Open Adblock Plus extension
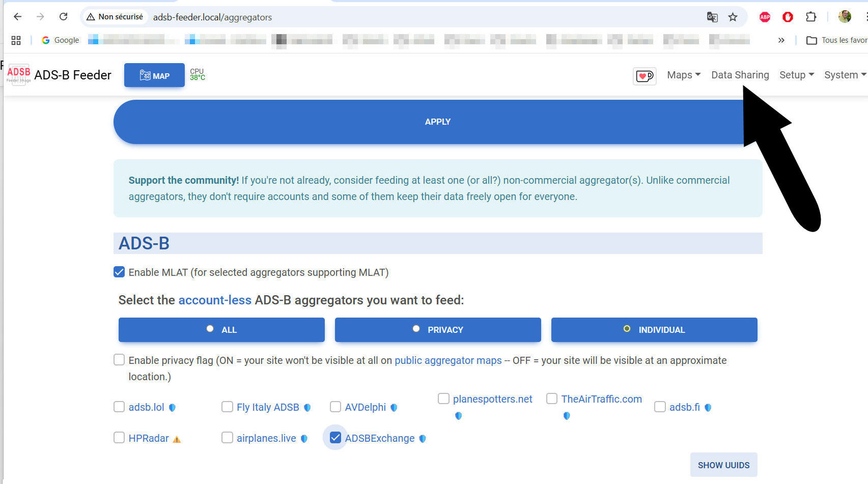868x484 pixels. click(x=765, y=17)
